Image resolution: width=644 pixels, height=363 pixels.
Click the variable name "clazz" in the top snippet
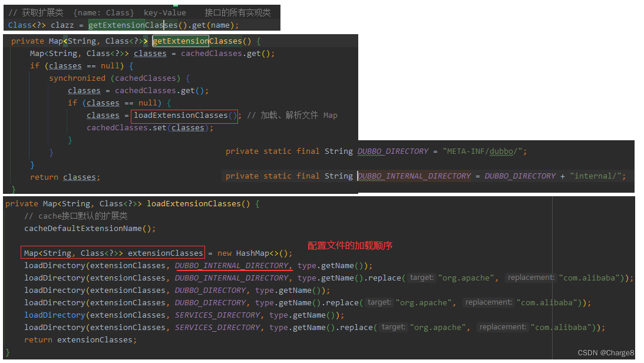[x=62, y=25]
